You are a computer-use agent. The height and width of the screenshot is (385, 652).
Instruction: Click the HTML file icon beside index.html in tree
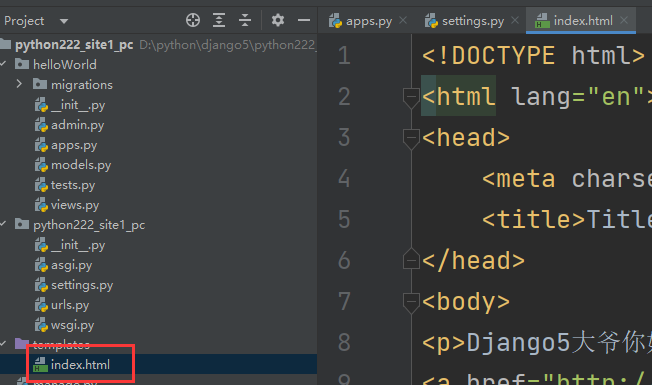40,365
